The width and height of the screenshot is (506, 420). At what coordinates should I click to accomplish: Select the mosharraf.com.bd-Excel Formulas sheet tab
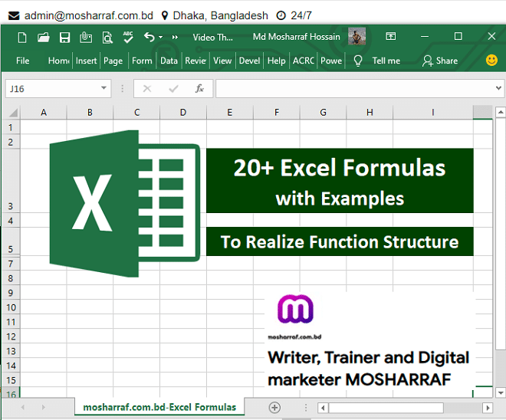[159, 408]
